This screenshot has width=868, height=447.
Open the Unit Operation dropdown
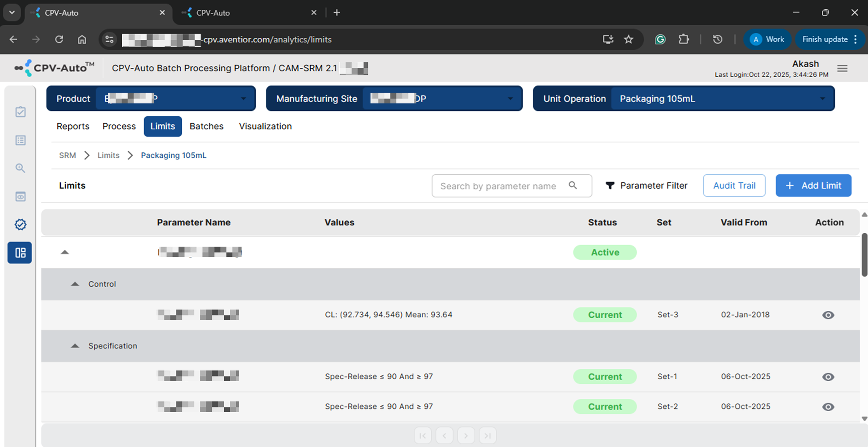tap(822, 98)
